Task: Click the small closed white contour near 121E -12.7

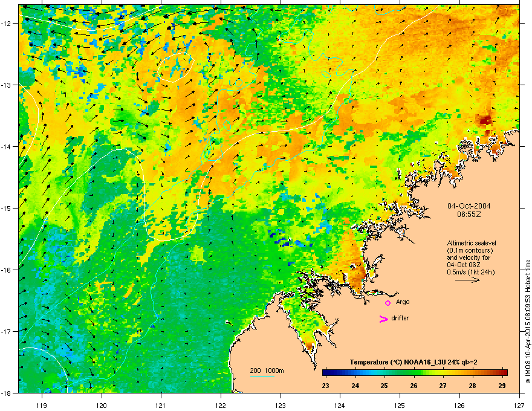Action: [176, 67]
